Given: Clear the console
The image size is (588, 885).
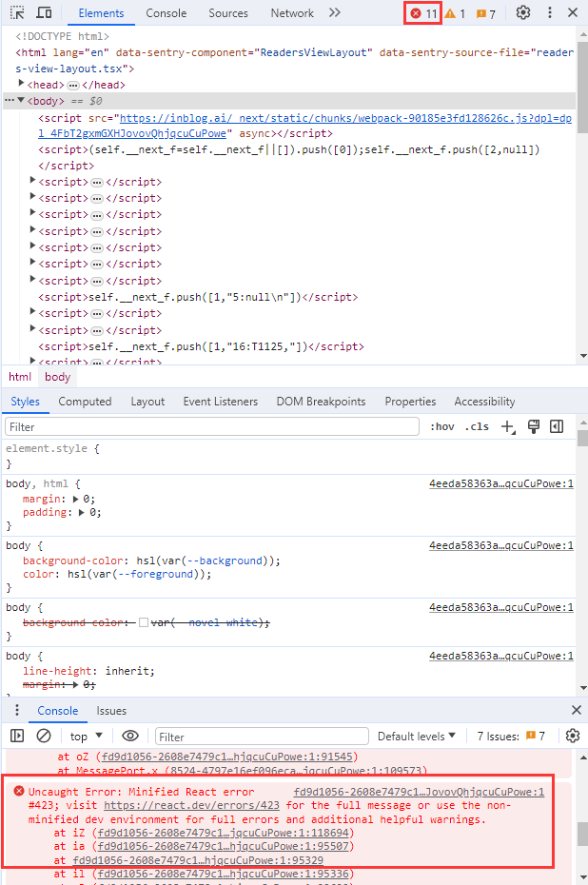Looking at the screenshot, I should point(44,736).
